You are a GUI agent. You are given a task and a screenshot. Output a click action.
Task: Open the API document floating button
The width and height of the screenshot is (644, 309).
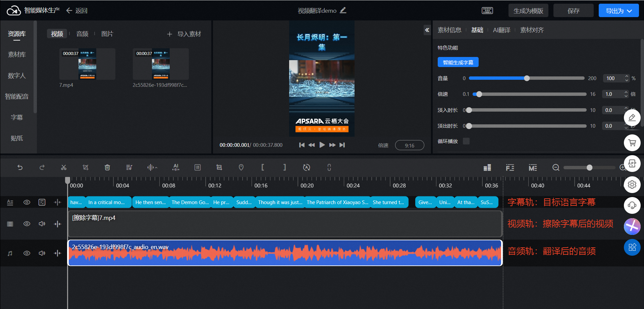[632, 164]
